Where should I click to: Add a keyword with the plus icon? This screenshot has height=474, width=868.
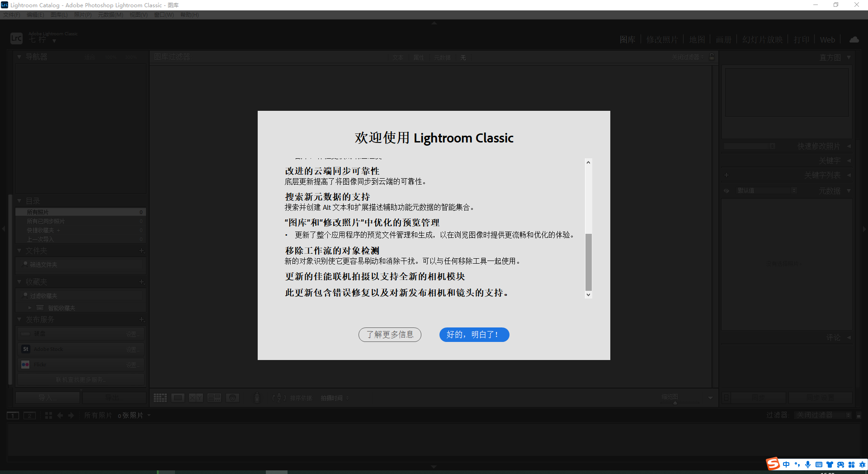click(726, 175)
